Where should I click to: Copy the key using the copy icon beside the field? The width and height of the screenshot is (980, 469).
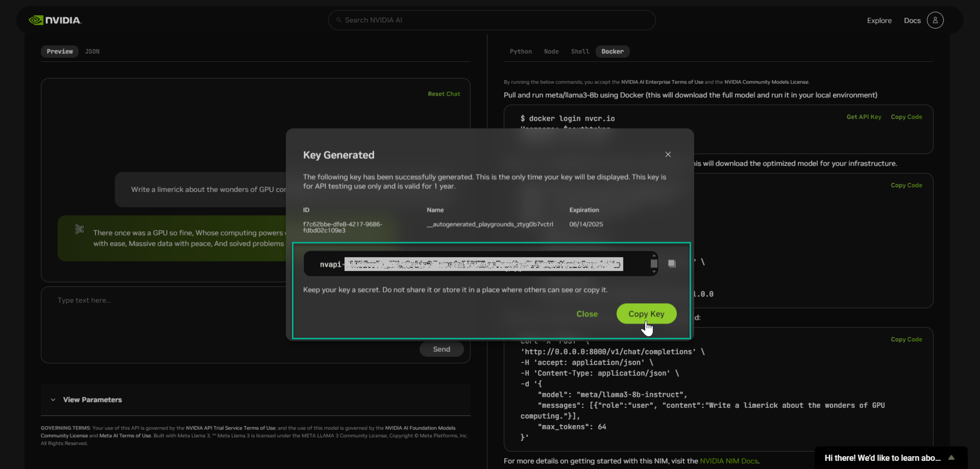(671, 263)
